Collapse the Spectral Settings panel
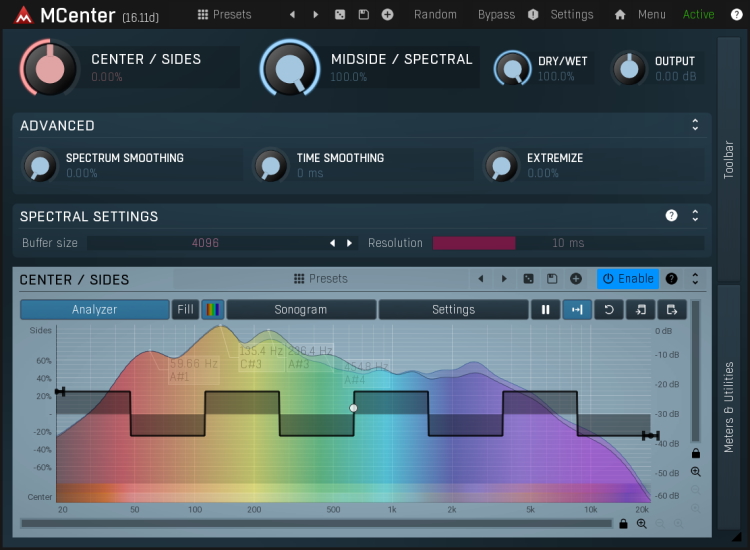 pyautogui.click(x=695, y=216)
